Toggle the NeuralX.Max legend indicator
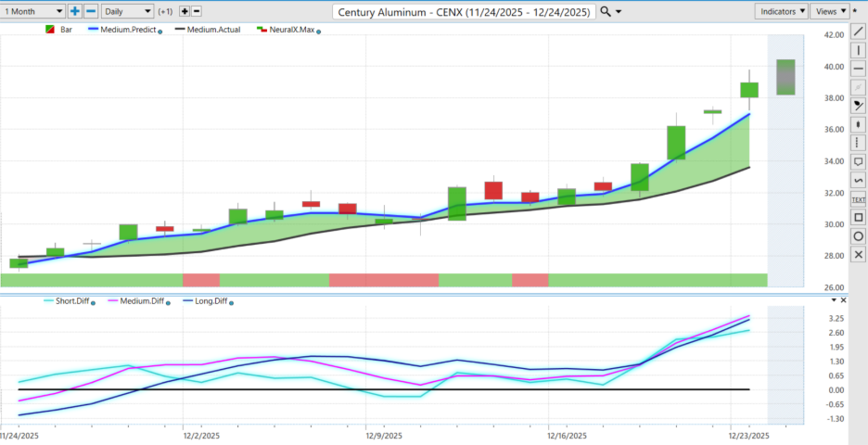 click(286, 30)
